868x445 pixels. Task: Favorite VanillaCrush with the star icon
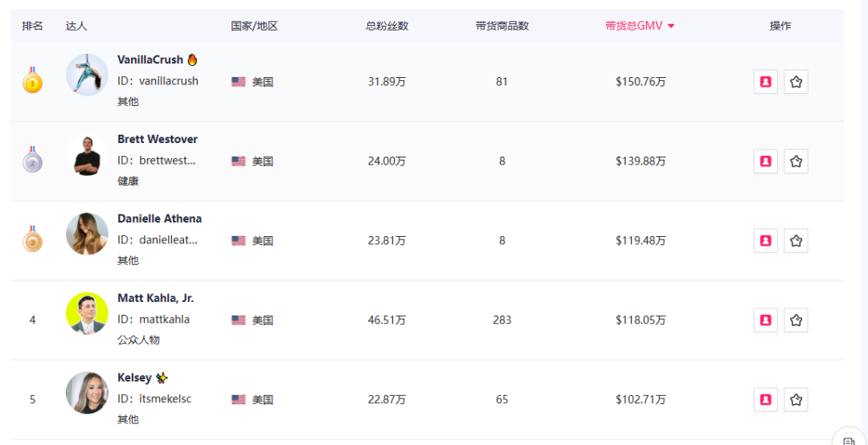tap(796, 82)
